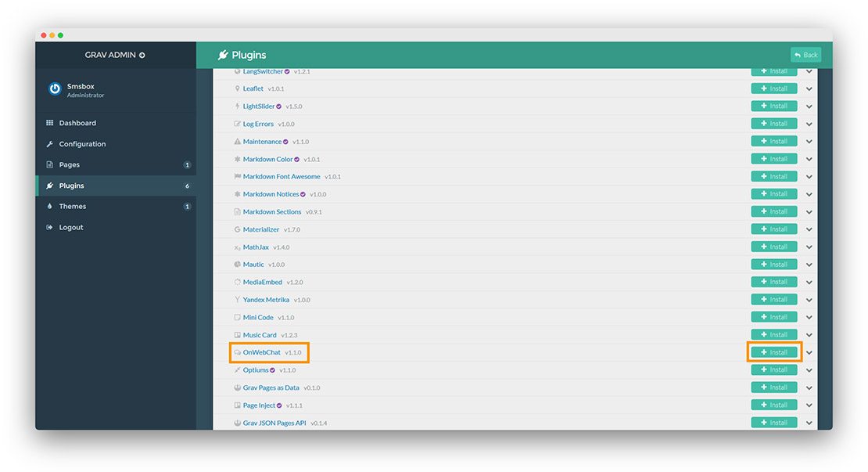Click the Music Card plugin icon

click(238, 334)
